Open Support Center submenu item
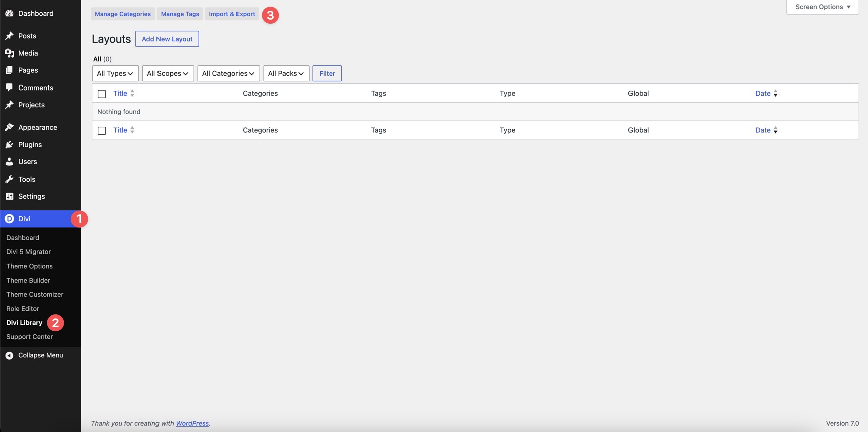This screenshot has height=432, width=868. [29, 337]
